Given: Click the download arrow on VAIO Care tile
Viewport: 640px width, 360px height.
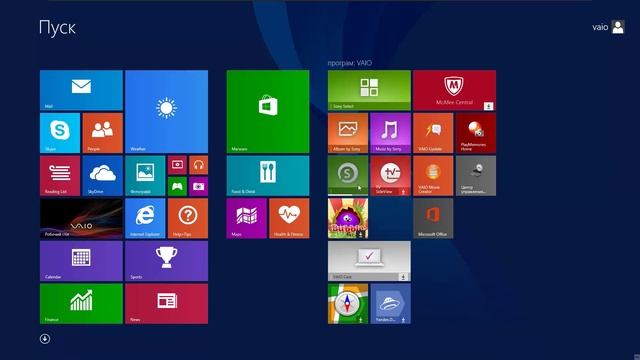Looking at the screenshot, I should click(403, 277).
